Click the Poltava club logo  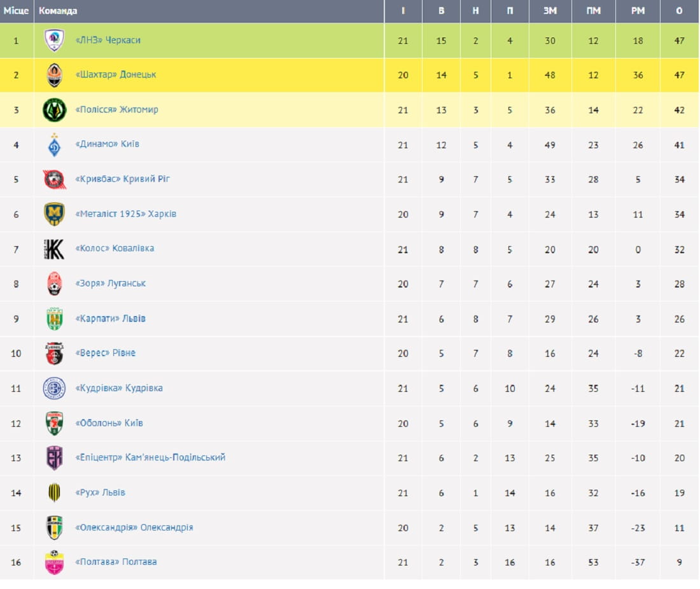pyautogui.click(x=54, y=562)
